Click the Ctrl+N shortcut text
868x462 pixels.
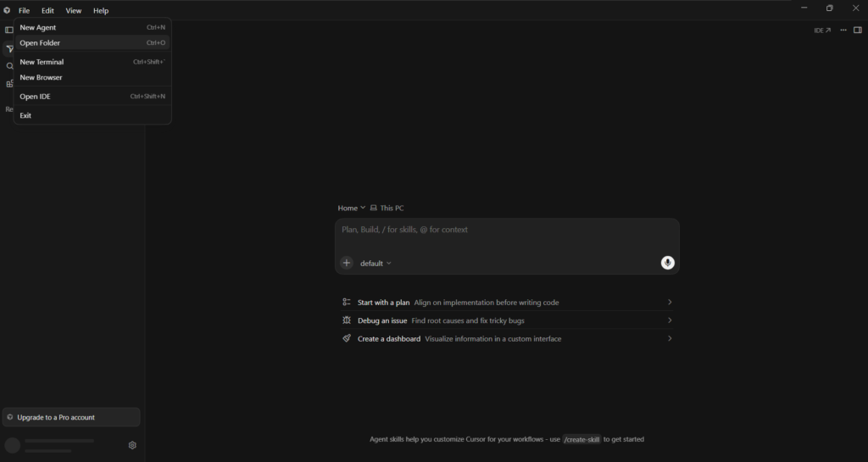[x=156, y=27]
